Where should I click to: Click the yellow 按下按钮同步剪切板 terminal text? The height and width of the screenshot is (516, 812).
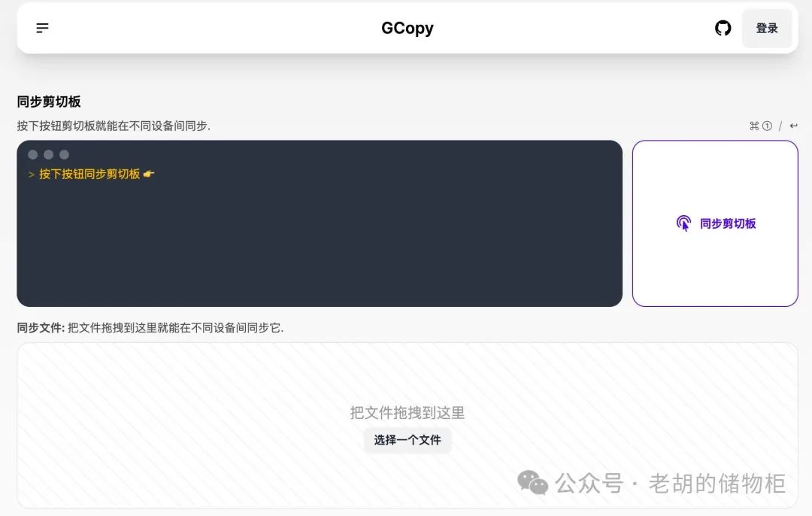pyautogui.click(x=89, y=174)
